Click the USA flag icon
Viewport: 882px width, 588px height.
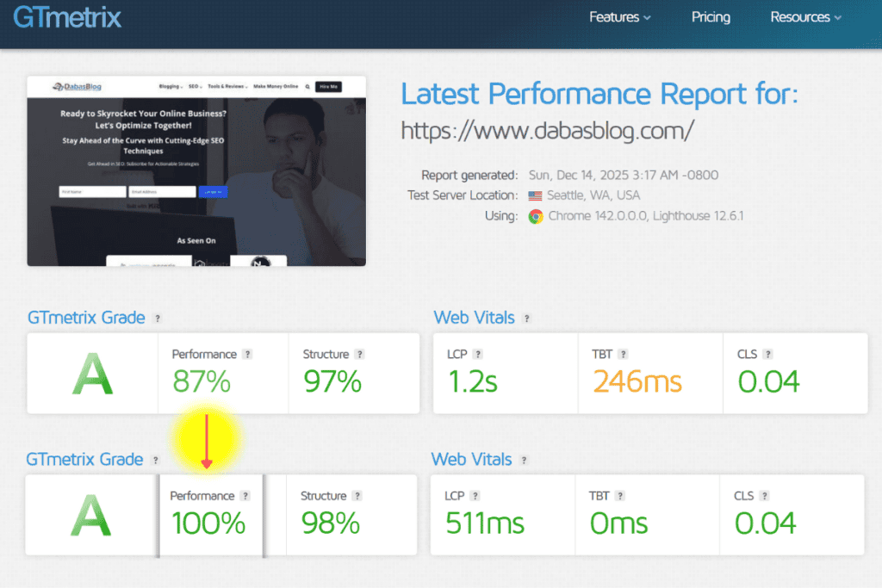[x=535, y=195]
